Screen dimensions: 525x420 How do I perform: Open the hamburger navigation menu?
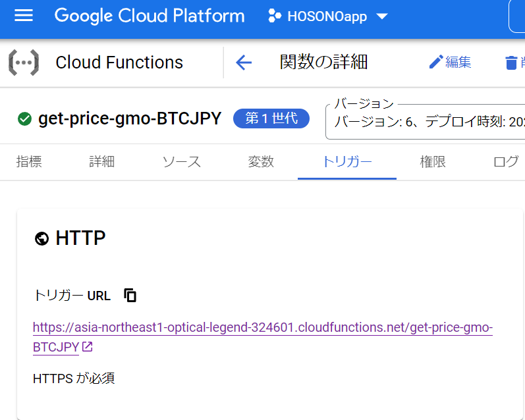point(24,16)
